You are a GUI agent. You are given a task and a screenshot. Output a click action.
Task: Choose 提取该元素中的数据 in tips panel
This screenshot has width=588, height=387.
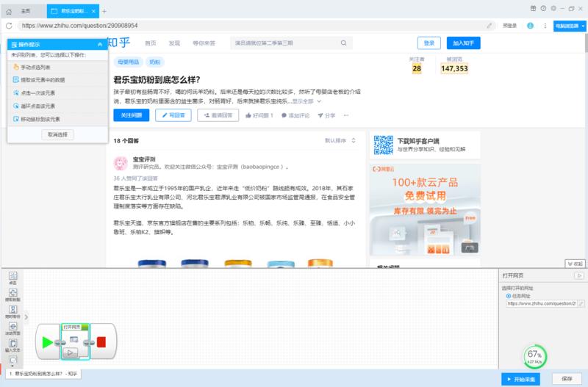click(57, 80)
